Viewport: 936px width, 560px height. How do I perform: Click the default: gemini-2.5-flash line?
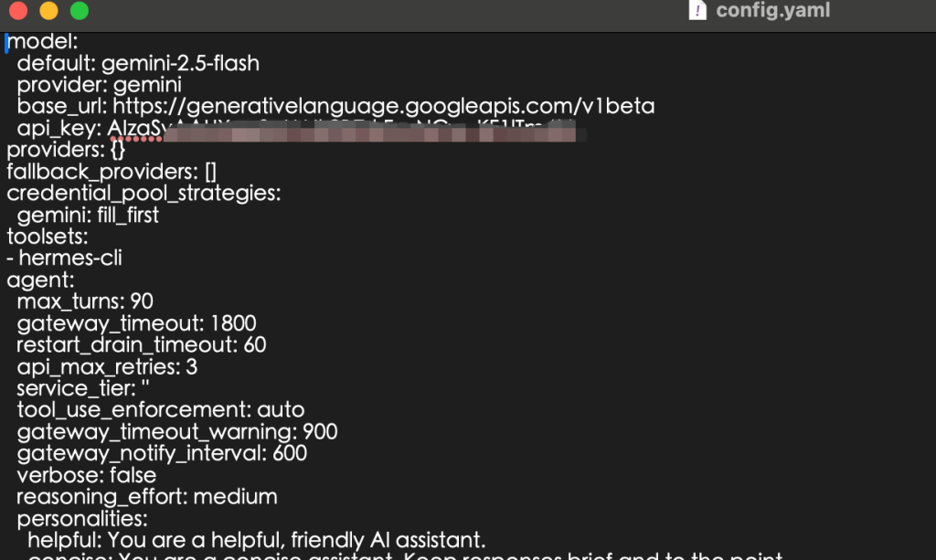138,63
